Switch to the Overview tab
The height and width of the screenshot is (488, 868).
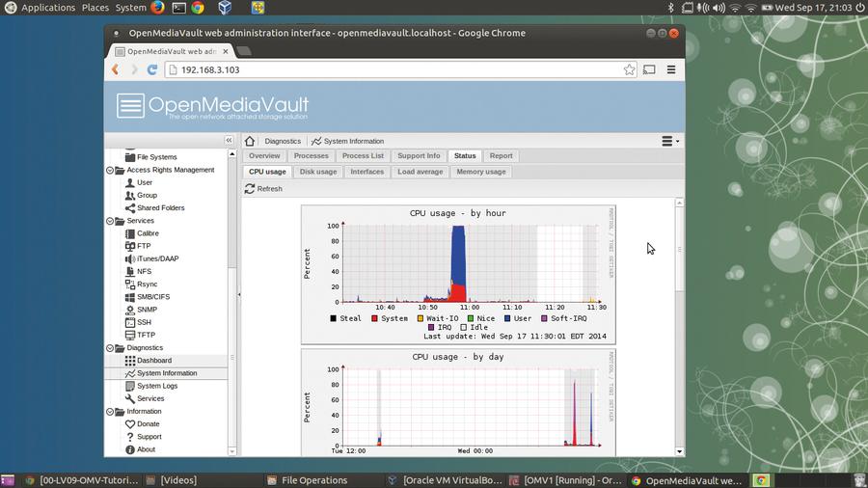(264, 156)
